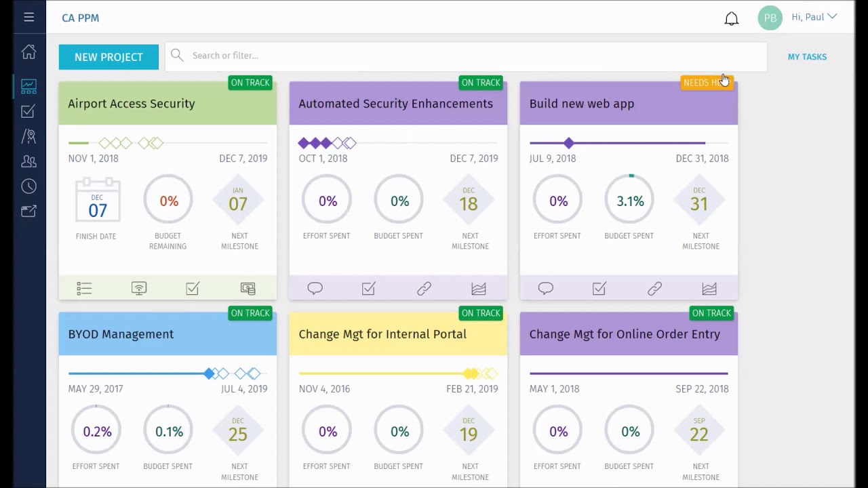
Task: Open tasks icon on Build new web app
Action: (599, 289)
